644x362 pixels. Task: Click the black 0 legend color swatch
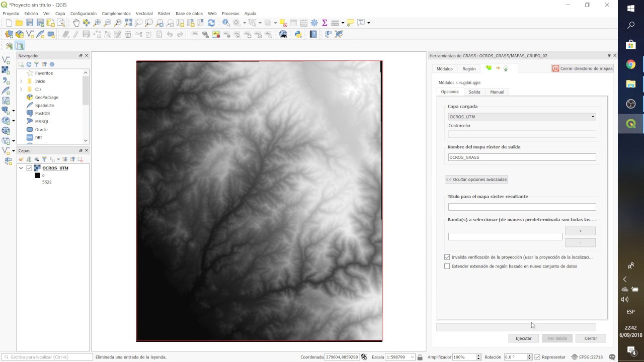click(37, 175)
